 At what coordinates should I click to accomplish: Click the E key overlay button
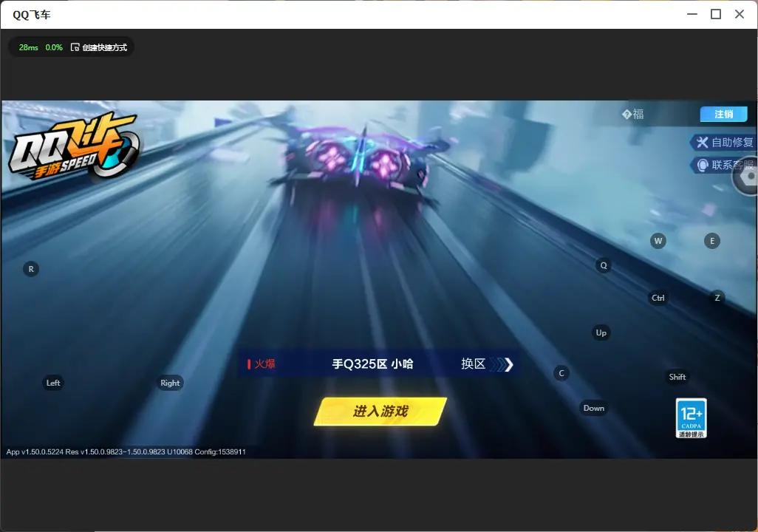click(712, 241)
